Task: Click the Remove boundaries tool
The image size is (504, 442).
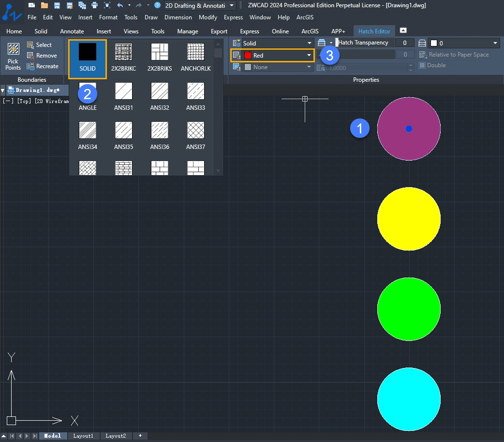Action: [42, 55]
